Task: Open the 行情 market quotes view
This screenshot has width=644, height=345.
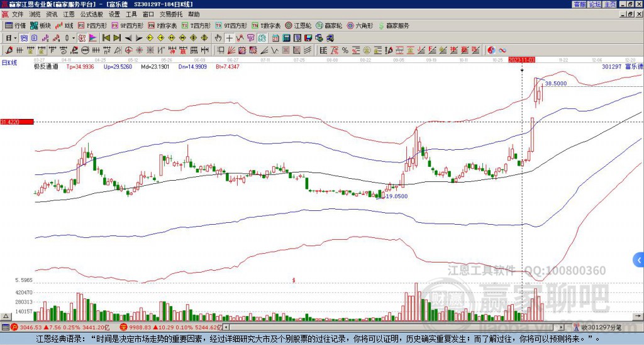Action: point(15,25)
